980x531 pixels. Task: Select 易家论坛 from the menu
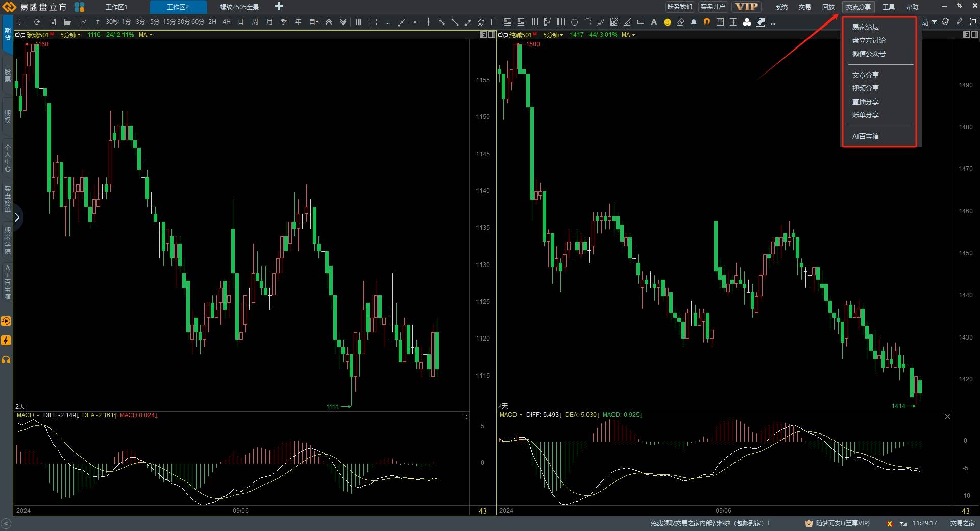[x=865, y=27]
